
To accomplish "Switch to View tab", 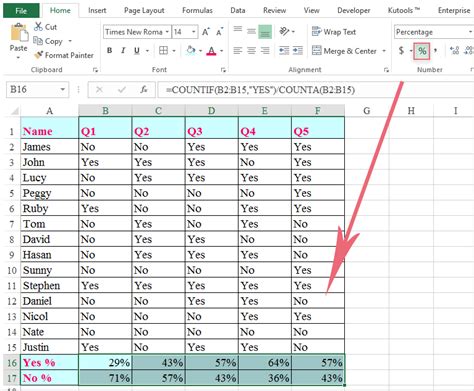I will click(311, 11).
